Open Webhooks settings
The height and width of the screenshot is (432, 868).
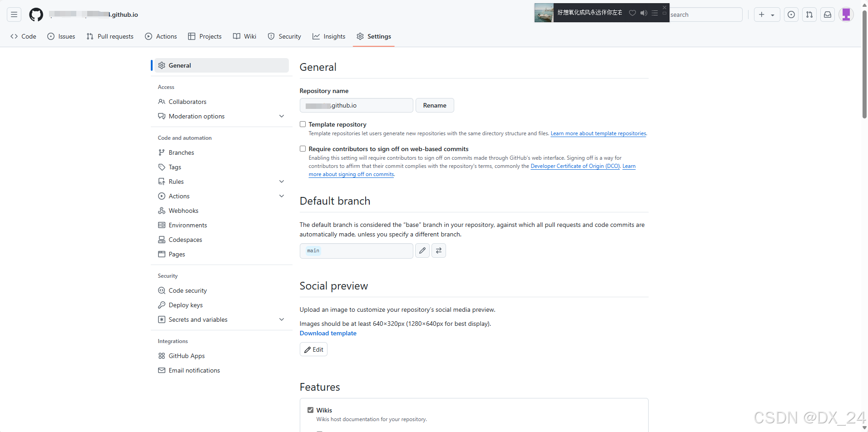[222, 211]
